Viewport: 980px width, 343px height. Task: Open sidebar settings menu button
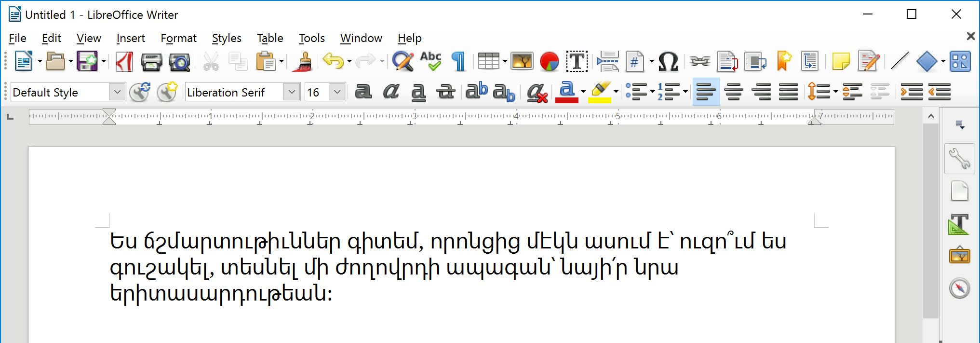point(960,125)
